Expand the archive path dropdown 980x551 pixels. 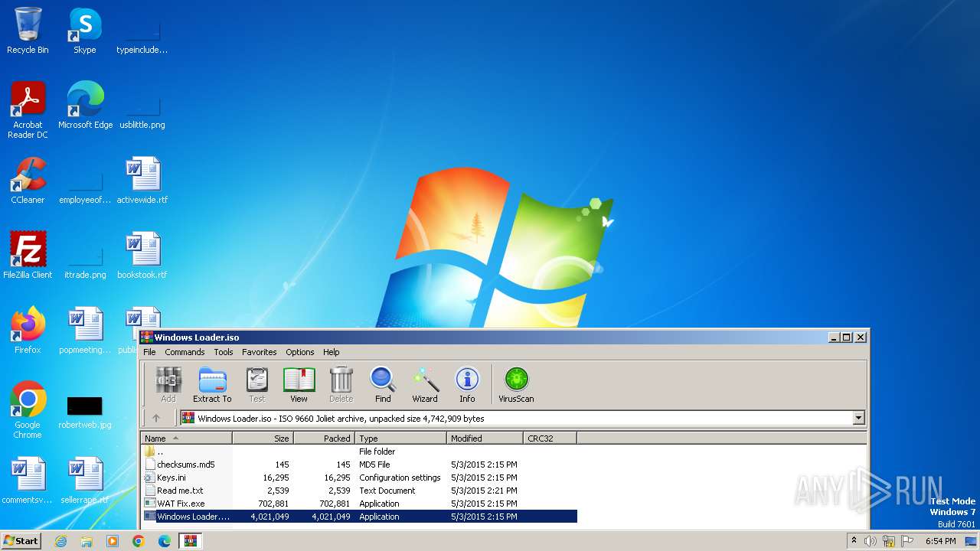858,418
